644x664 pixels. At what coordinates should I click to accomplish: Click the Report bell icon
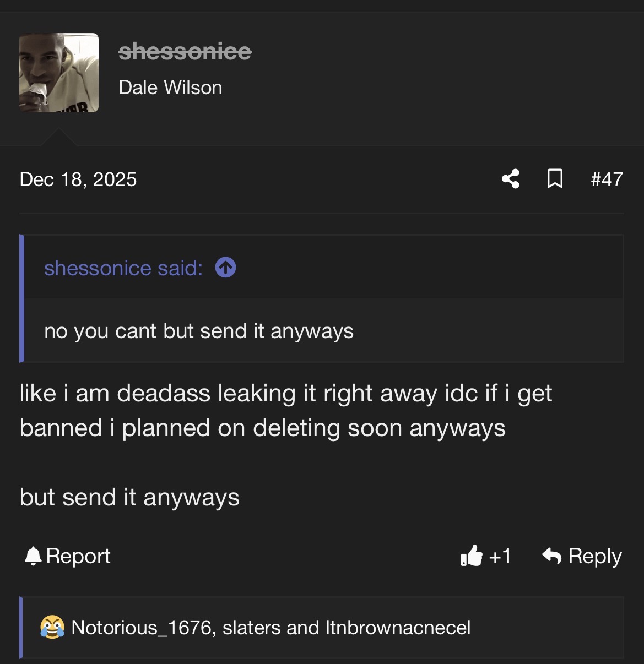[34, 556]
